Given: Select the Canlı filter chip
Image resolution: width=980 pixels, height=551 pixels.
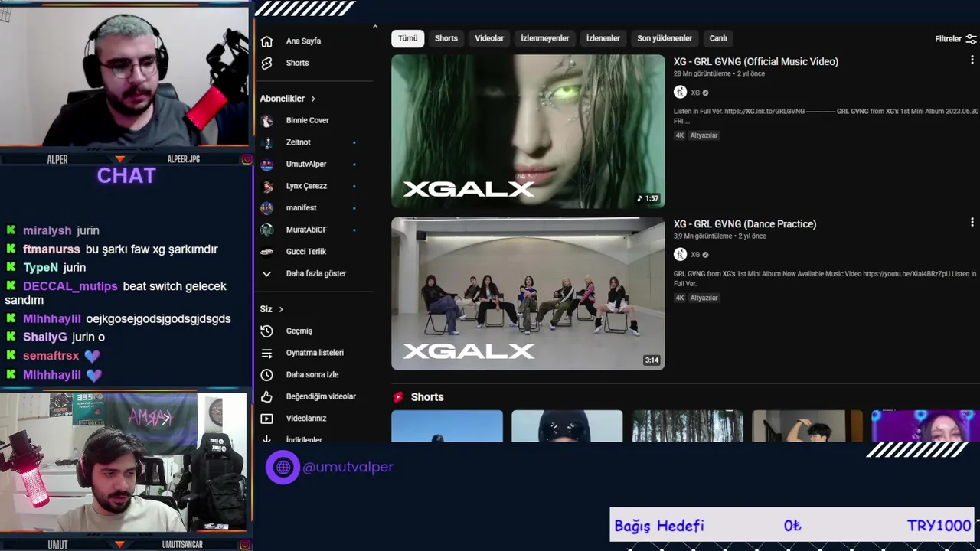Looking at the screenshot, I should (718, 38).
